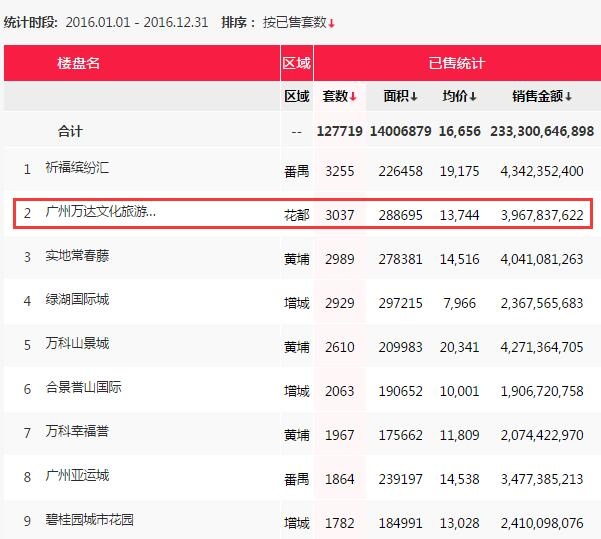Image resolution: width=601 pixels, height=539 pixels.
Task: Sort by 套数 column header
Action: click(340, 96)
